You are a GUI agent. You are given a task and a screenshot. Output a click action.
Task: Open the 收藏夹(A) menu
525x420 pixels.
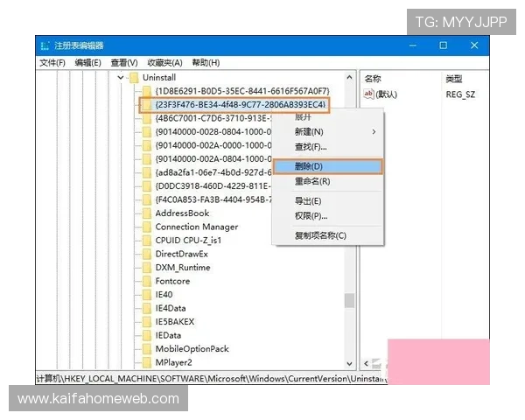[x=164, y=63]
